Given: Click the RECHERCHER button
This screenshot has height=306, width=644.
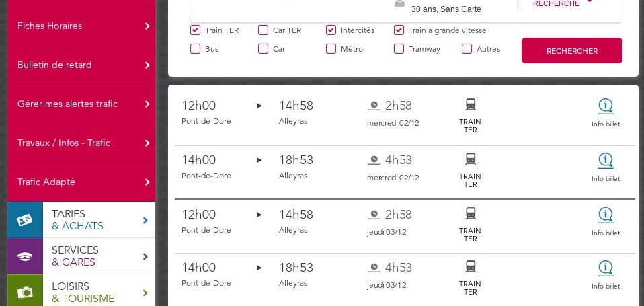Looking at the screenshot, I should pos(571,50).
